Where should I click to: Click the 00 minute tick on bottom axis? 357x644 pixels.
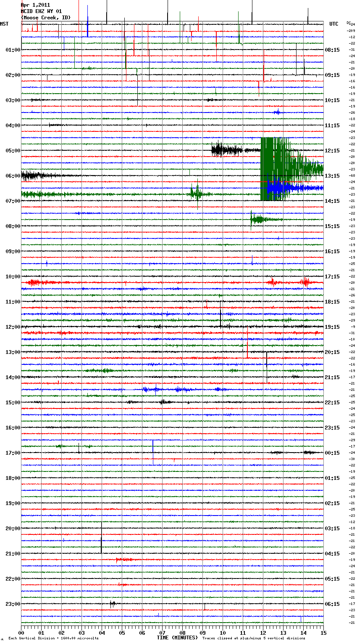click(21, 633)
